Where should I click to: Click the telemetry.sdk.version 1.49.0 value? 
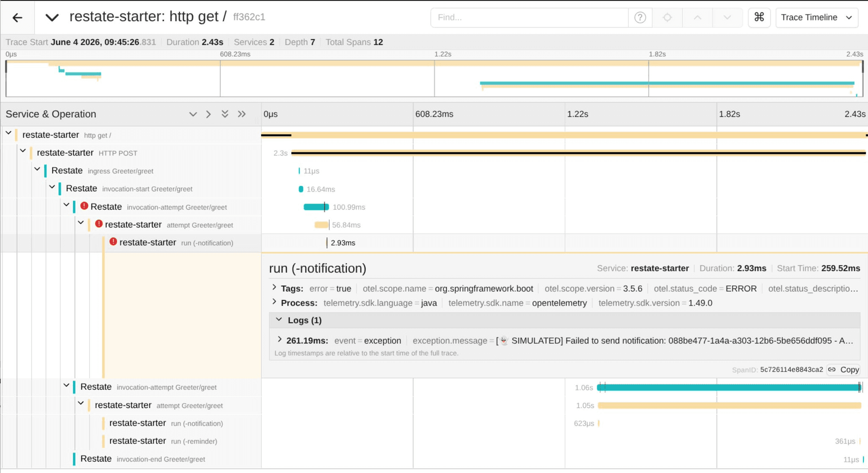pos(700,303)
